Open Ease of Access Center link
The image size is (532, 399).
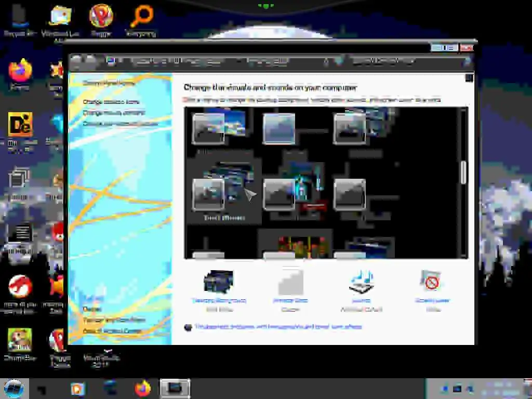click(112, 331)
